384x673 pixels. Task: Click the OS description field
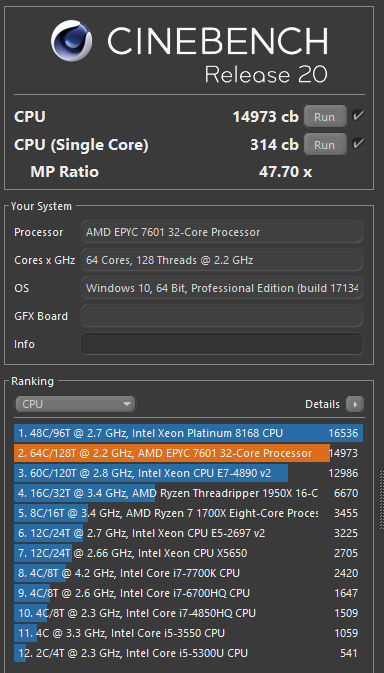point(222,288)
